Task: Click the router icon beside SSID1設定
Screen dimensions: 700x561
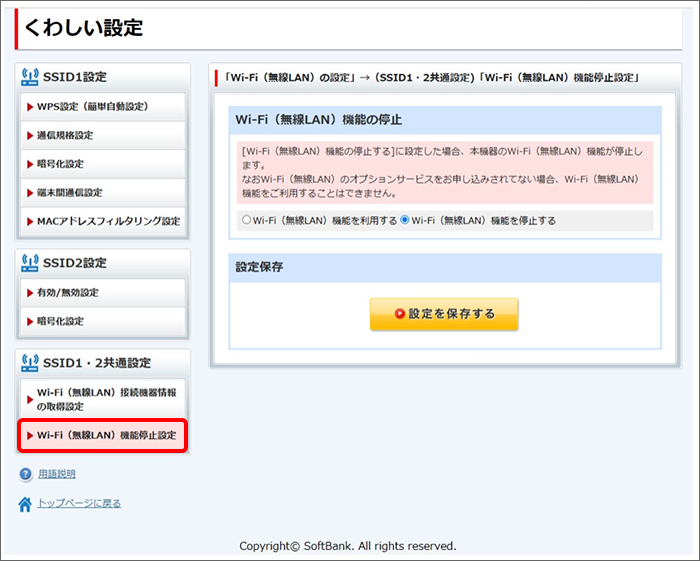Action: (x=30, y=77)
